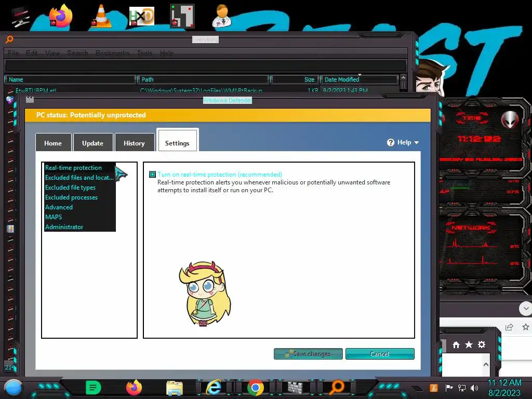Screen dimensions: 532x399
Task: Open the Help menu in Everything
Action: pyautogui.click(x=167, y=53)
